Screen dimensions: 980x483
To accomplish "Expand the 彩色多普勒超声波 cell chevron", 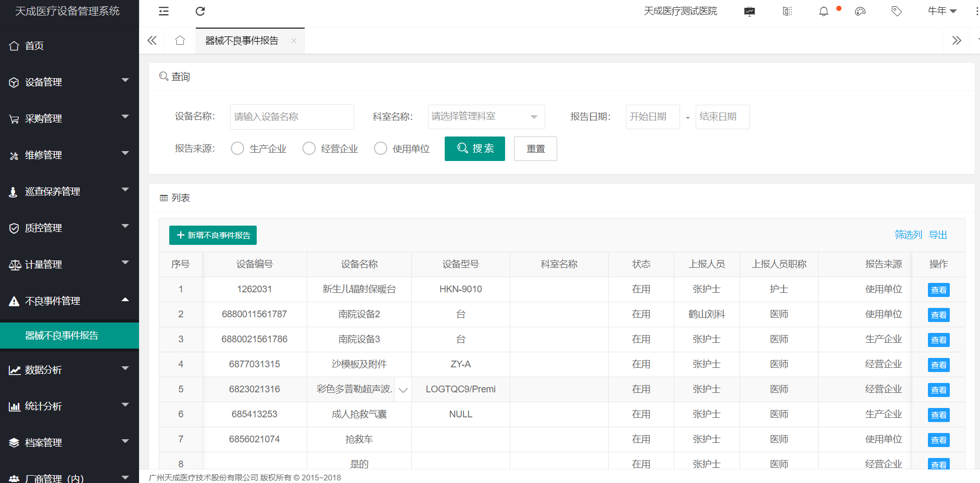I will point(403,390).
